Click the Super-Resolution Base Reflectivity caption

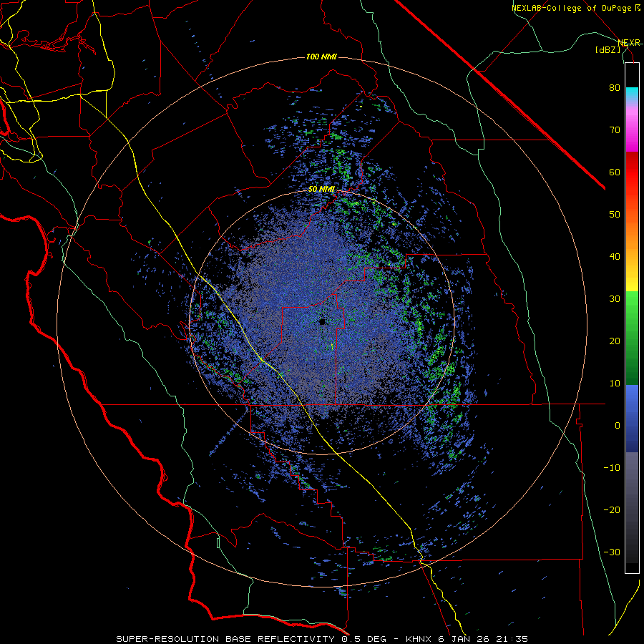[x=322, y=639]
